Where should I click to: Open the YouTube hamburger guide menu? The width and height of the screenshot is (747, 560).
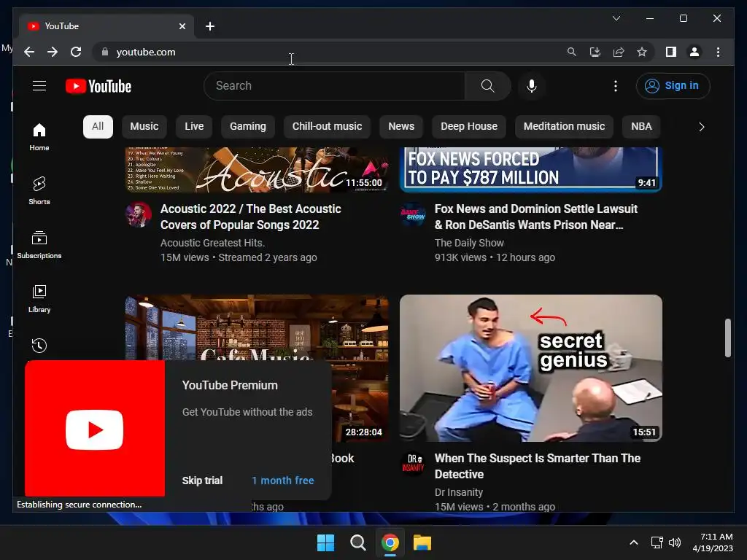click(x=39, y=86)
